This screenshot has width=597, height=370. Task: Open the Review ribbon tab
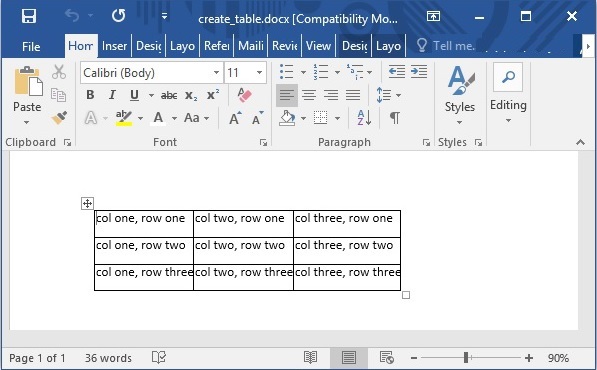click(284, 46)
